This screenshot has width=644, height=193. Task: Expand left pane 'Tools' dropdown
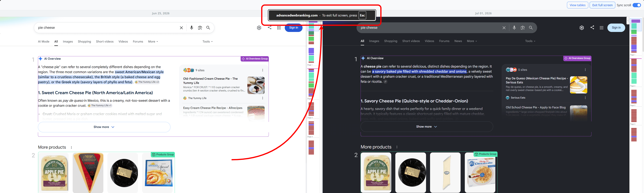[208, 42]
